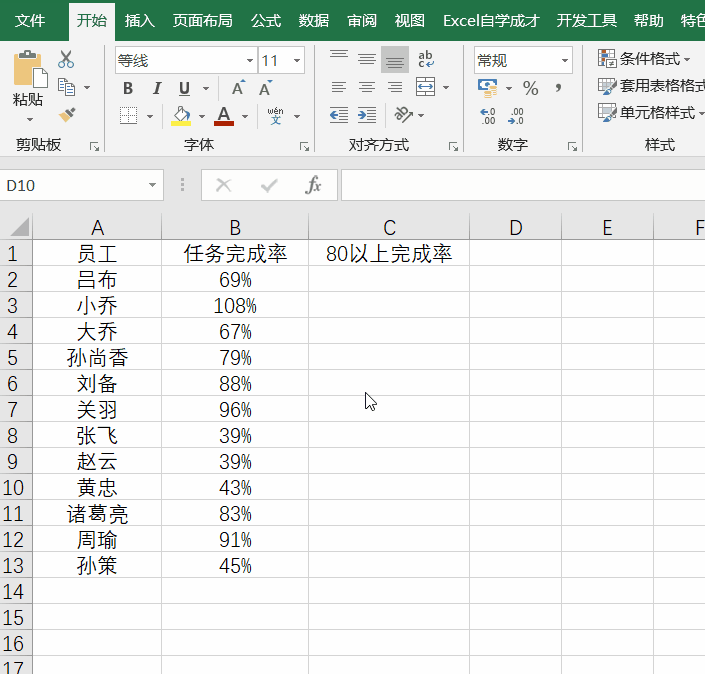Select cell with 任务完成率 header
Image resolution: width=705 pixels, height=674 pixels.
coord(235,253)
